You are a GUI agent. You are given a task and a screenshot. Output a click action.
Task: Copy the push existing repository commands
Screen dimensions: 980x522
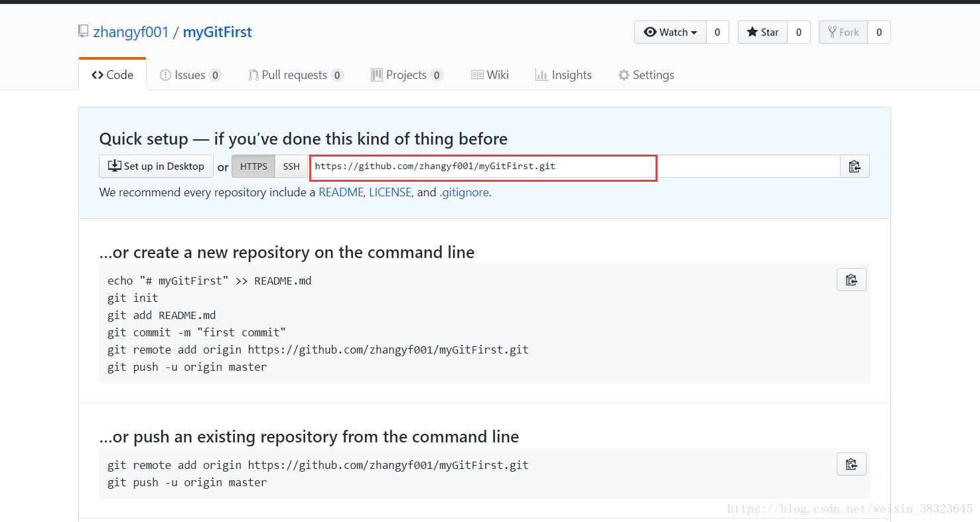[851, 464]
